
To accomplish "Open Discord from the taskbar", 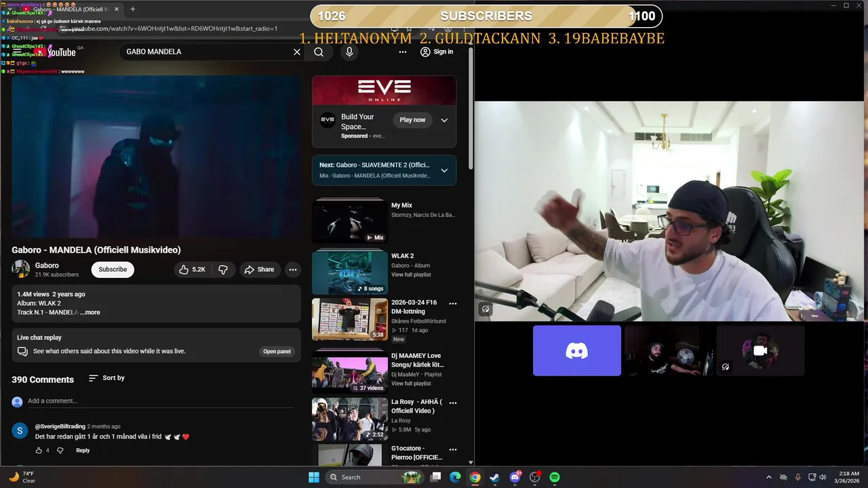I will point(515,477).
